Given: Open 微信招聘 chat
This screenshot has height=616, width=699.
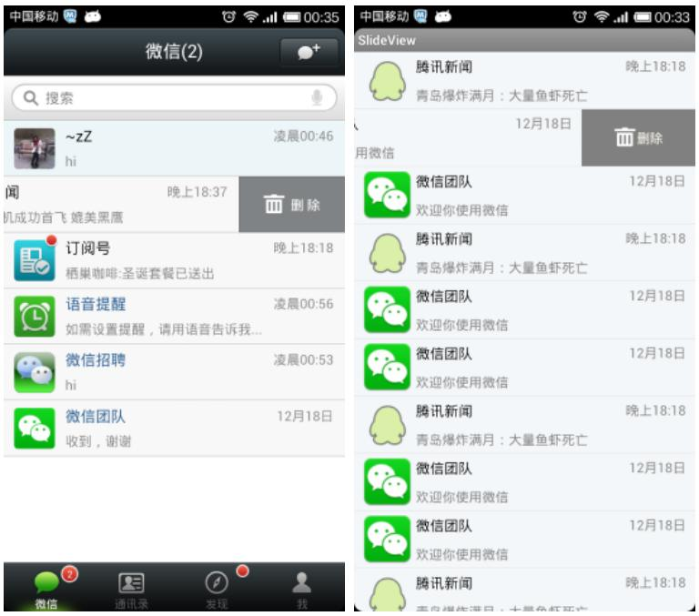Looking at the screenshot, I should click(x=174, y=373).
